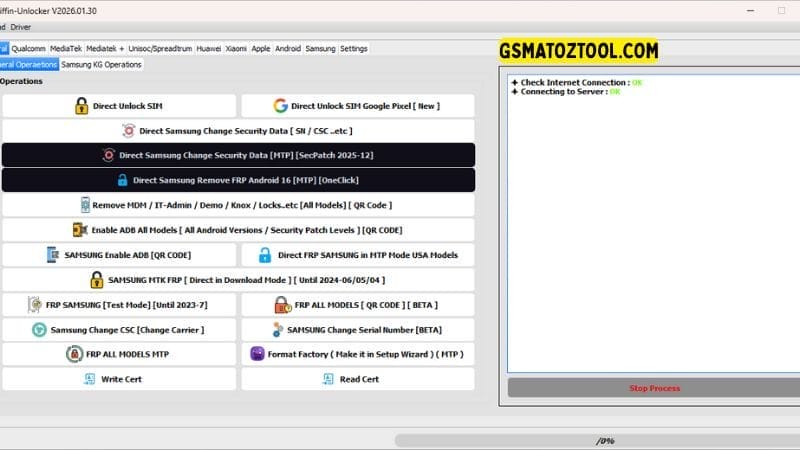Click Enable ADB All Models QR CODE

(x=238, y=230)
